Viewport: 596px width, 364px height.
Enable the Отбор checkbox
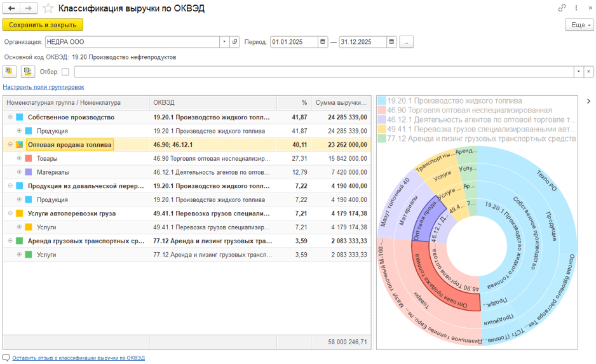(65, 72)
